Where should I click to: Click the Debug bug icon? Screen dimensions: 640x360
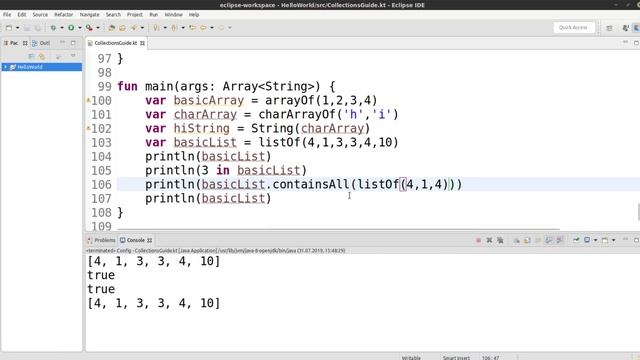pos(53,28)
